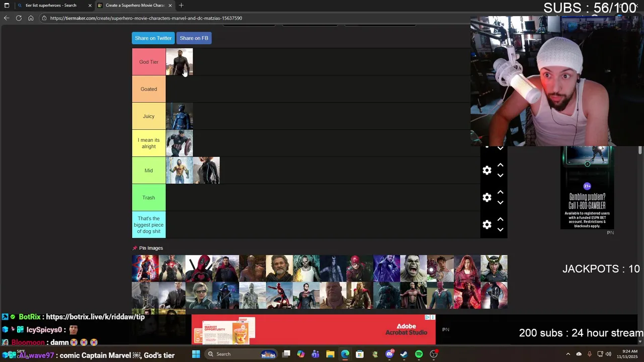The height and width of the screenshot is (362, 644).
Task: Pick the Vision image from the pool
Action: (440, 295)
